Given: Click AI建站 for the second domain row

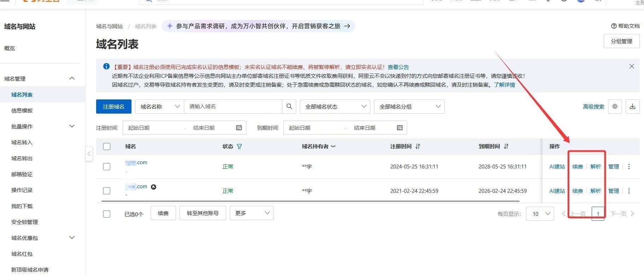Looking at the screenshot, I should pos(557,191).
